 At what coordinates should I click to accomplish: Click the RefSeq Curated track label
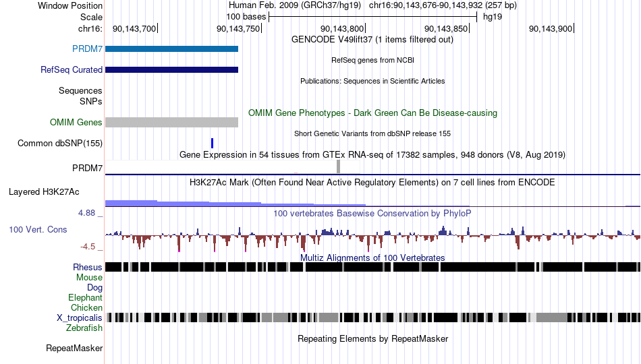(71, 70)
